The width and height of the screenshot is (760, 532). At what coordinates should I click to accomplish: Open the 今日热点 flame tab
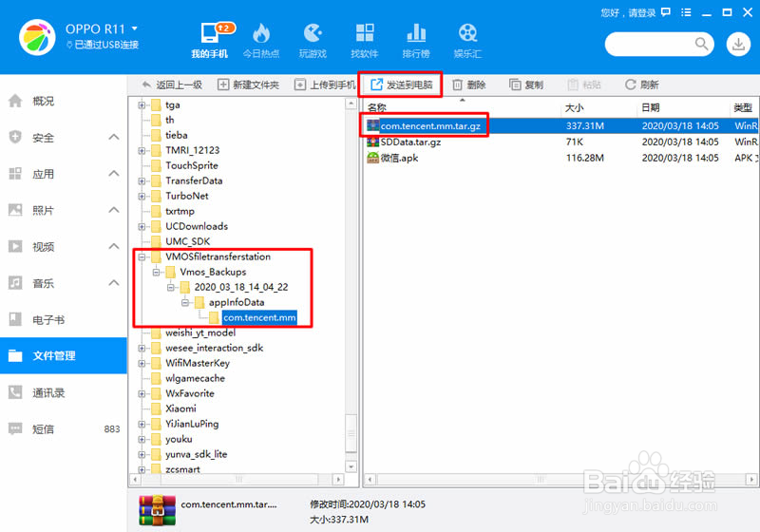[260, 41]
